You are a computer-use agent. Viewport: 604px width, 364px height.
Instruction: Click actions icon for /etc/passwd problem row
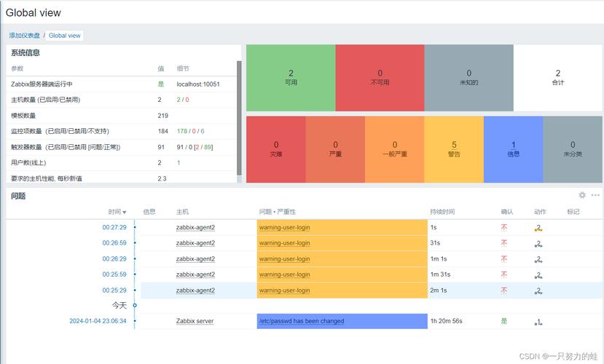tap(538, 321)
